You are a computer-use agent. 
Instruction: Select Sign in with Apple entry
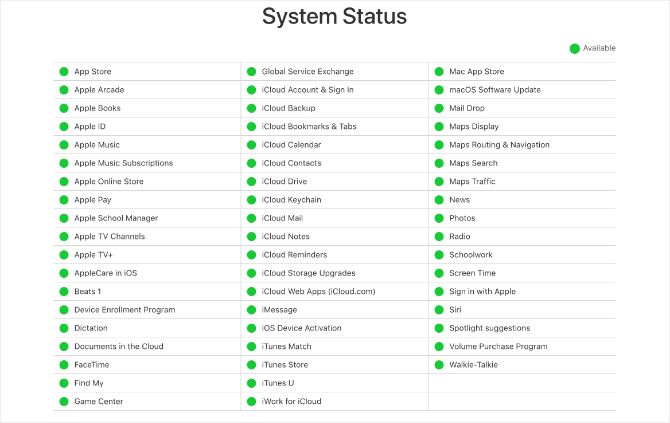coord(482,292)
